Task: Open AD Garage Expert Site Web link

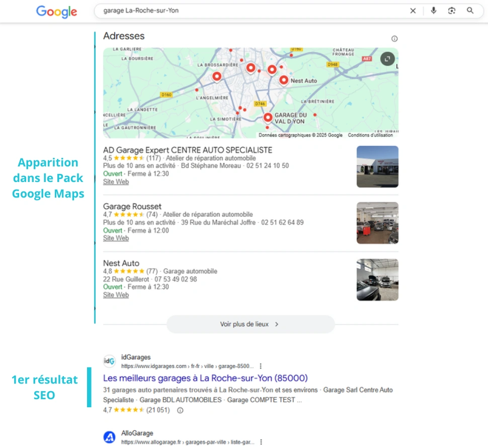Action: [x=116, y=182]
